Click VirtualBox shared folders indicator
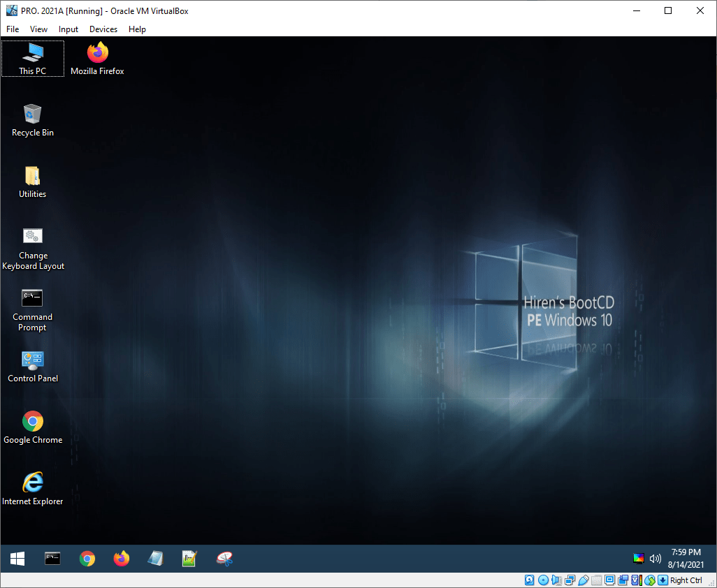Viewport: 717px width, 588px height. tap(596, 580)
